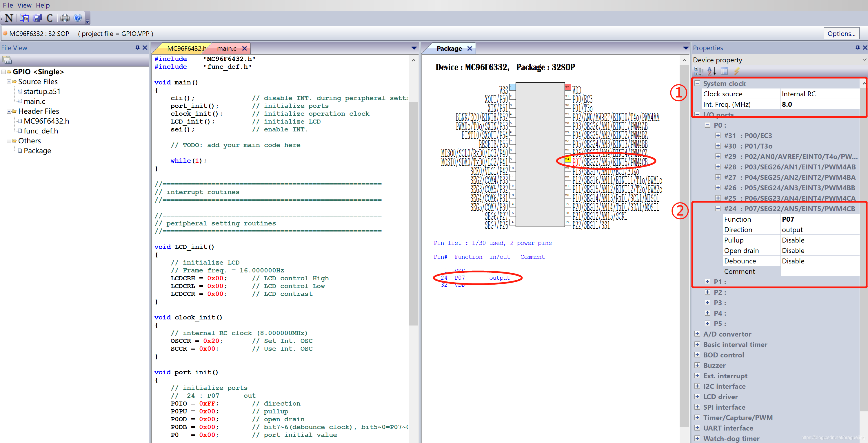Open the Device property combo box
The image size is (868, 443).
779,60
